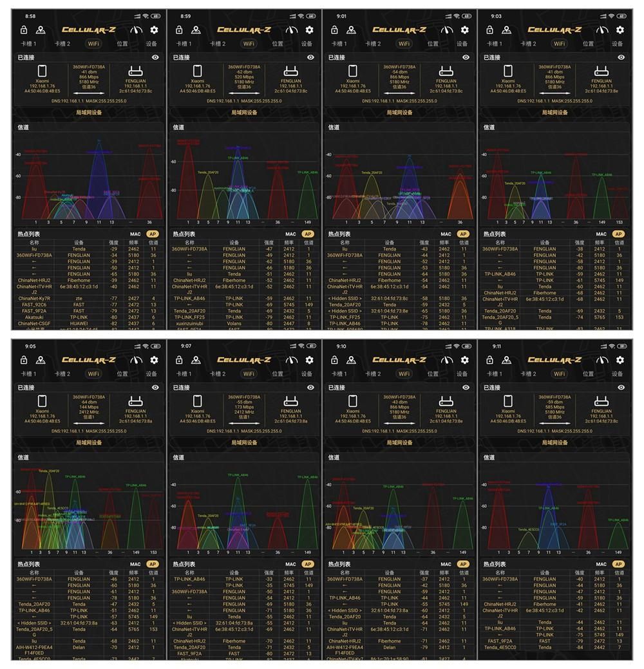The width and height of the screenshot is (644, 669).
Task: Open the settings gear in 8:59 screenshot
Action: point(309,30)
